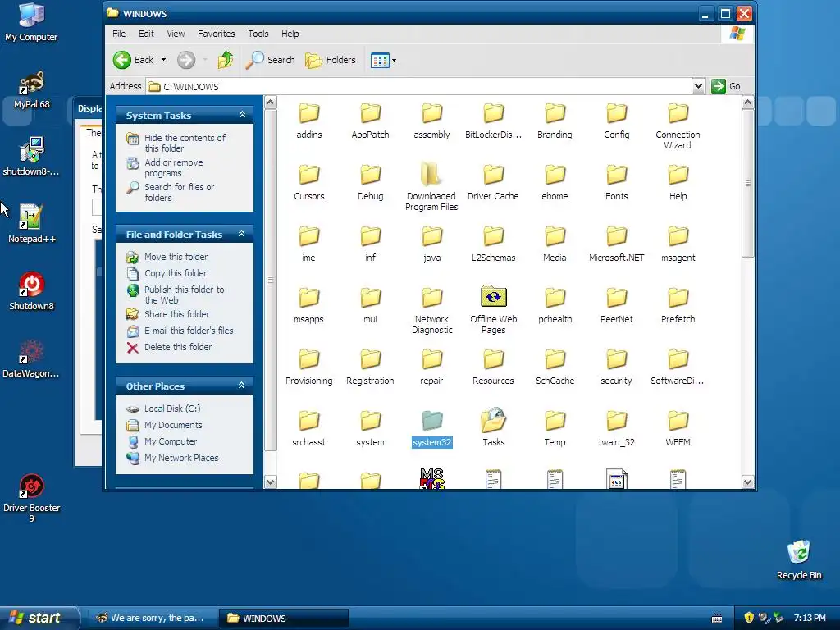840x630 pixels.
Task: Go back with the Back arrow button
Action: (x=134, y=60)
